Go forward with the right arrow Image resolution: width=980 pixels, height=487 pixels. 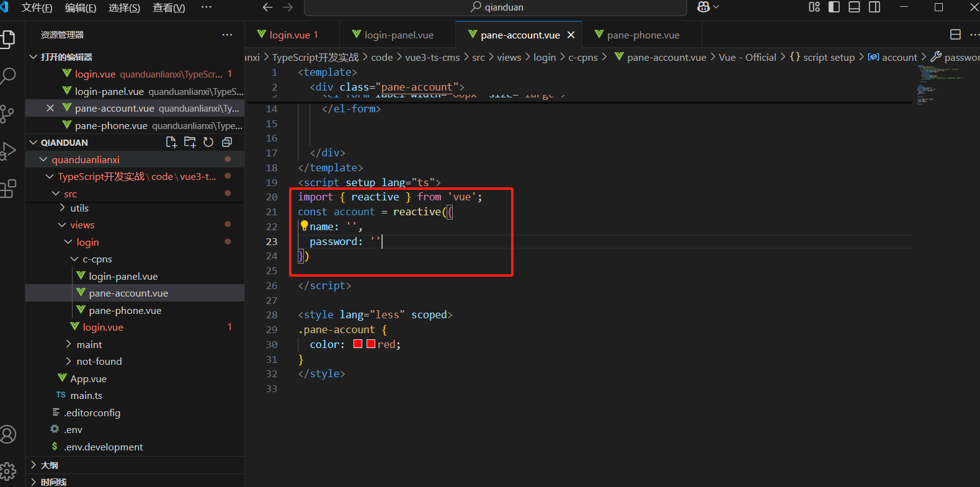(x=288, y=7)
